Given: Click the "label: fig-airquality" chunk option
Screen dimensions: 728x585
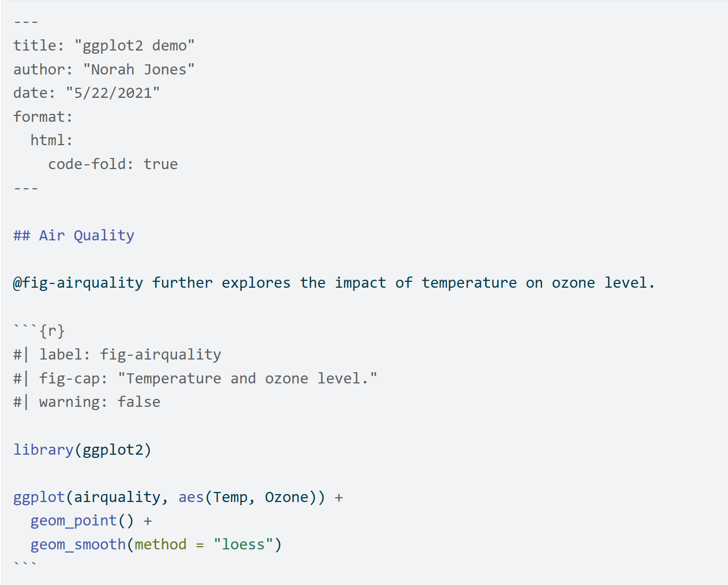Looking at the screenshot, I should click(130, 355).
